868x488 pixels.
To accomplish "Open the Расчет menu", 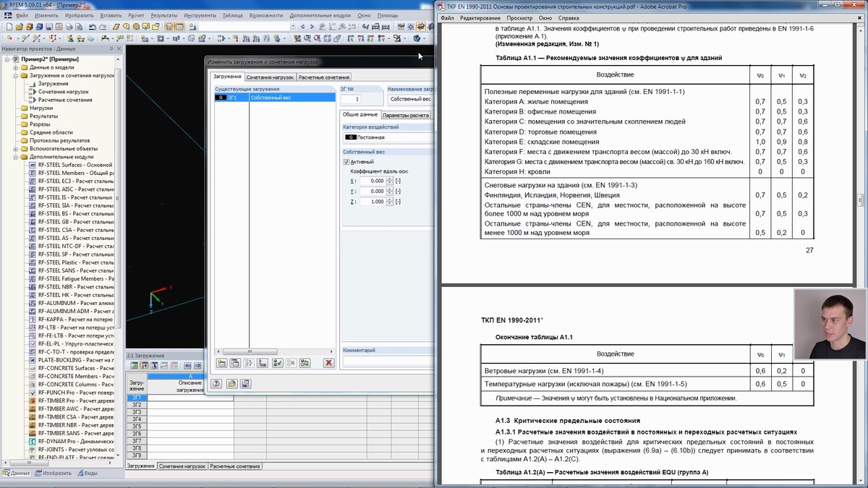I will point(135,15).
